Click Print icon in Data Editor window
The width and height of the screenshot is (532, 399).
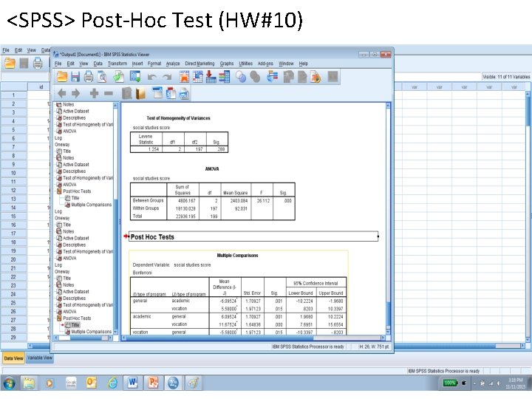[38, 63]
